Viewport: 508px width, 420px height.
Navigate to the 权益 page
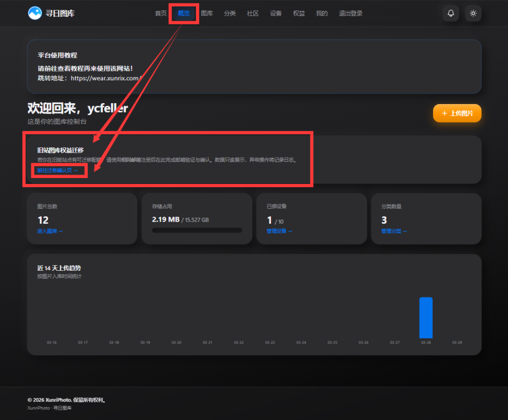(299, 13)
